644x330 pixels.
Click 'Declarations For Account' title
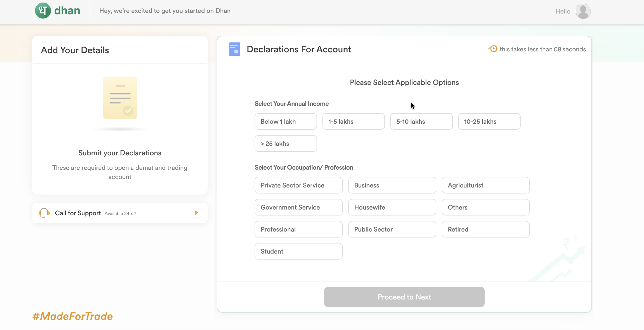[299, 49]
